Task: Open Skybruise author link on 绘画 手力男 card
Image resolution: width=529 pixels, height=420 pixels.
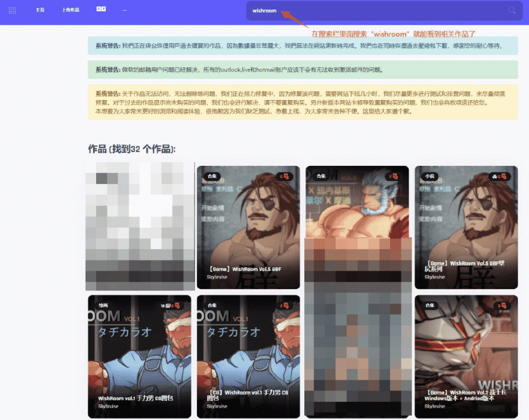Action: (108, 406)
